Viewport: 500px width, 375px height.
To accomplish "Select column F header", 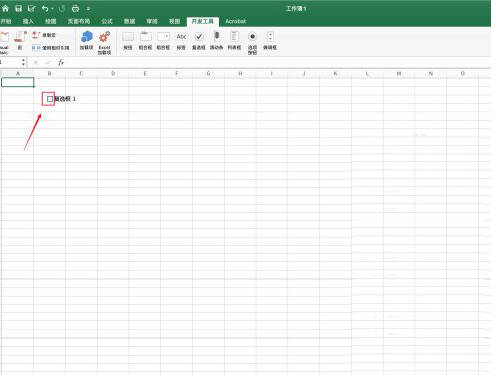I will 177,73.
